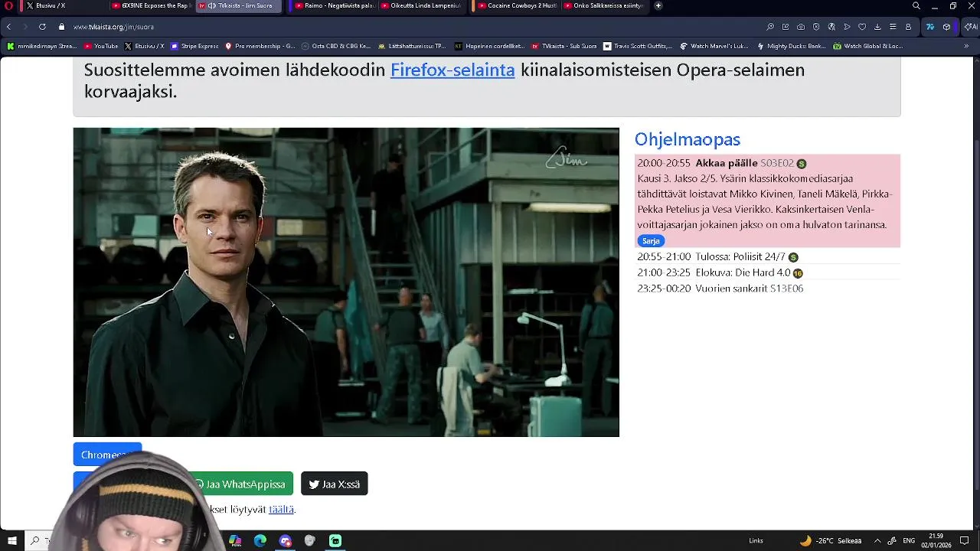980x551 pixels.
Task: Click the translate globe icon
Action: (831, 27)
